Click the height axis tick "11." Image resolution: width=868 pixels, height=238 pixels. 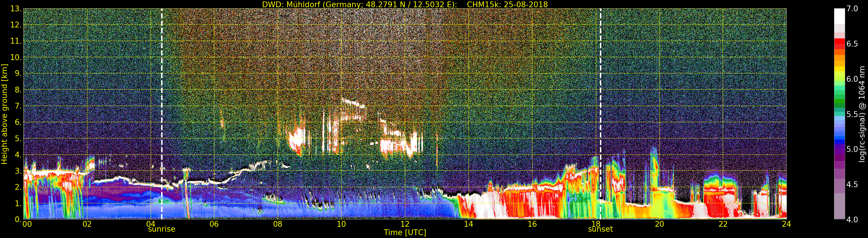tap(16, 41)
